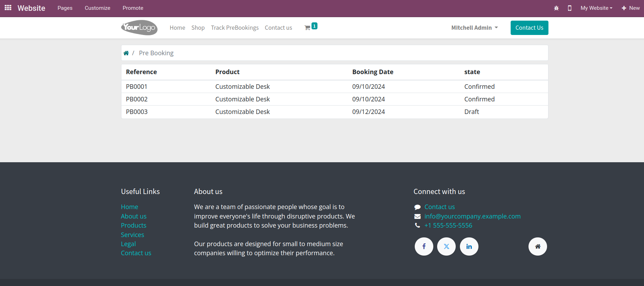This screenshot has width=644, height=286.
Task: Open the Customize menu
Action: click(x=97, y=8)
